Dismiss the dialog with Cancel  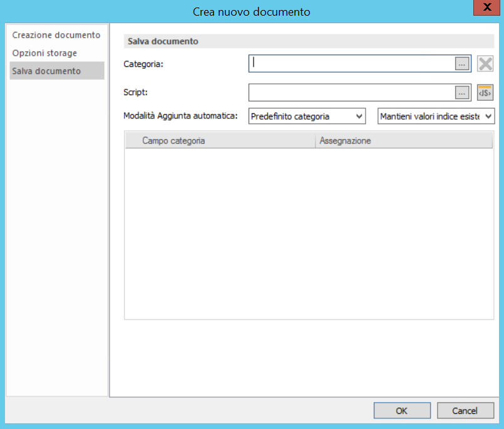coord(465,410)
